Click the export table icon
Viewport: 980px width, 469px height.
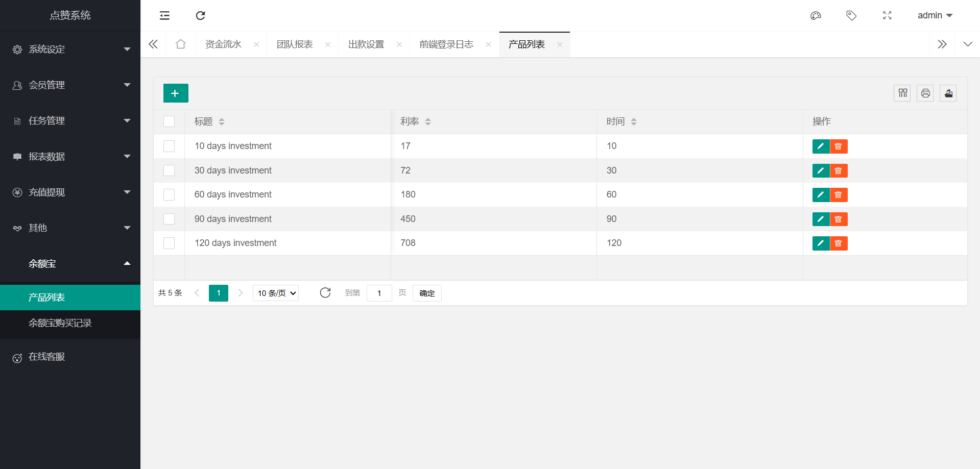tap(948, 93)
